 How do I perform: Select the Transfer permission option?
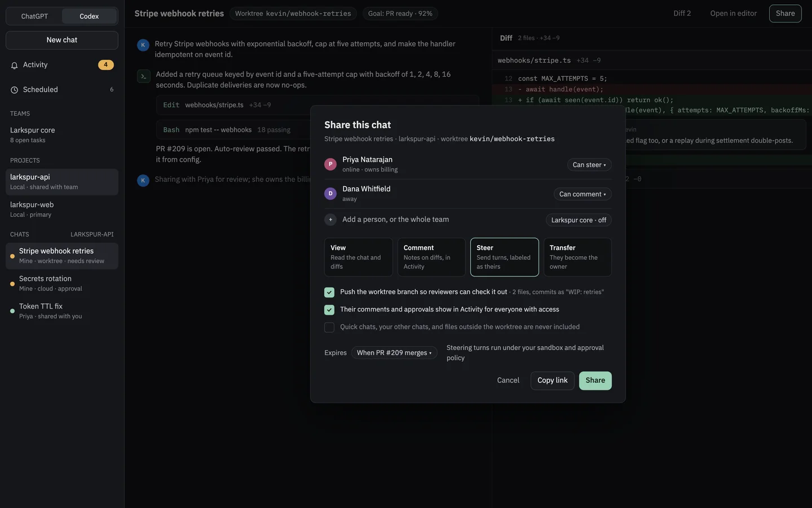pos(577,257)
